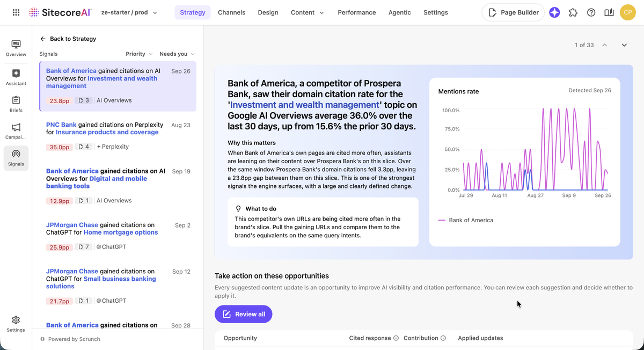Screen dimensions: 644x350
Task: Open the CP user avatar menu
Action: coord(627,12)
